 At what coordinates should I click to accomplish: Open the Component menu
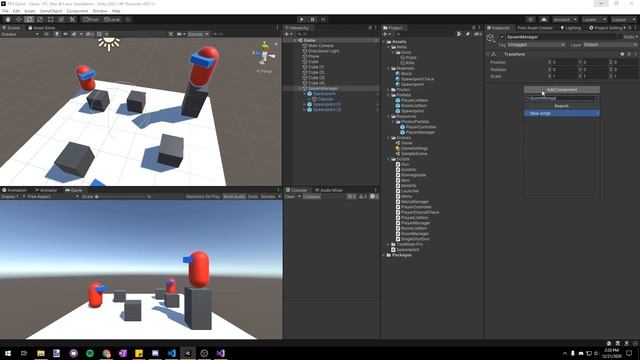click(77, 11)
